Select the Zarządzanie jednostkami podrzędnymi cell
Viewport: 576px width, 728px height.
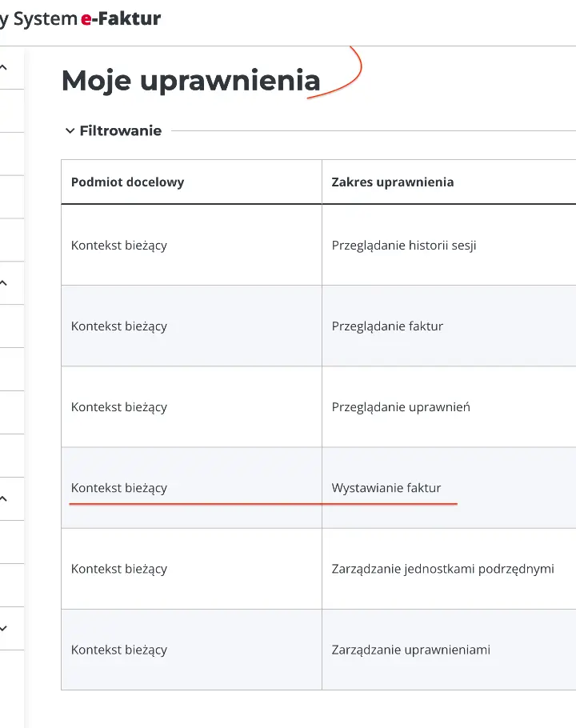[x=442, y=569]
